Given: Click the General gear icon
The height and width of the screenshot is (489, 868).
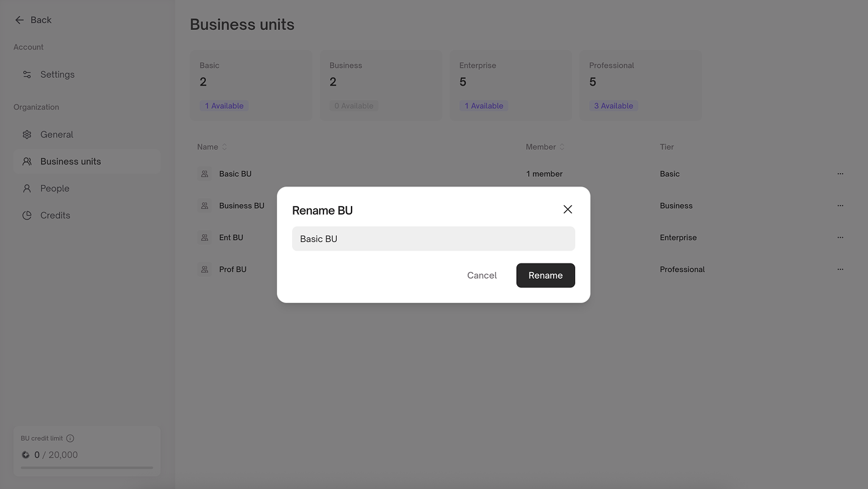Looking at the screenshot, I should pos(27,134).
